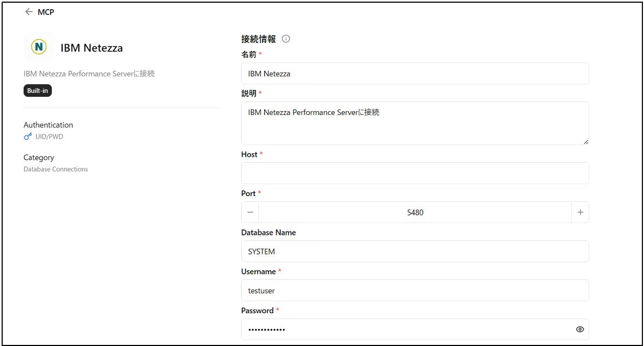The width and height of the screenshot is (644, 346).
Task: Click into the 説明 text area
Action: 415,123
